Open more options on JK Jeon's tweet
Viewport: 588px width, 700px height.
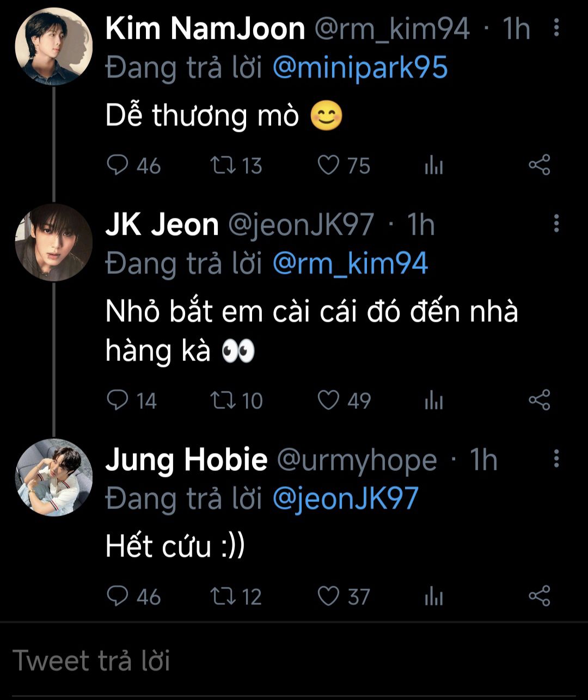[556, 224]
